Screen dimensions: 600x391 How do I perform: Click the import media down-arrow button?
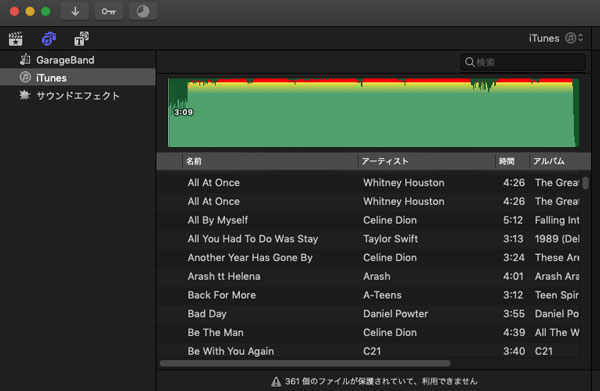tap(75, 11)
